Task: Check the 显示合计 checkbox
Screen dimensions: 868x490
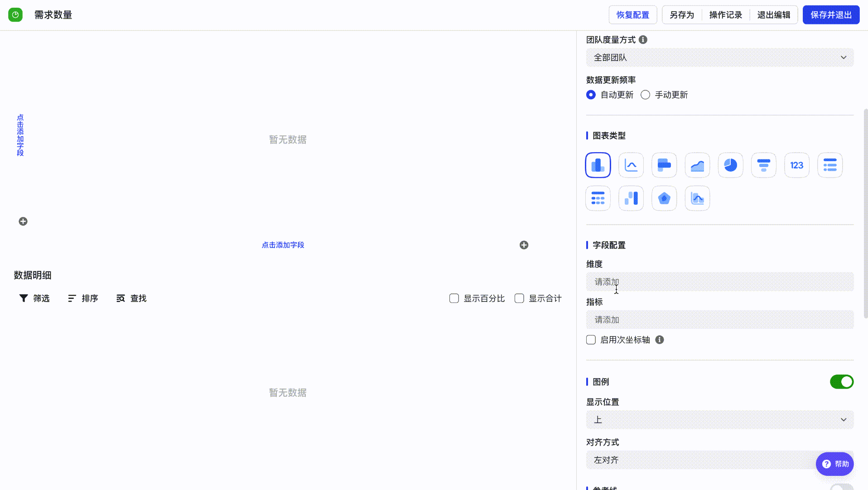Action: pos(519,298)
